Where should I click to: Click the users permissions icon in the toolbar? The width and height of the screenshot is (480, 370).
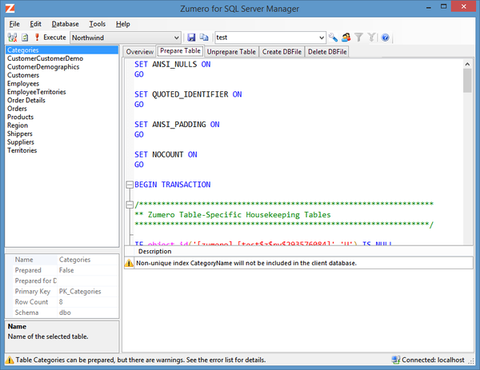tap(346, 37)
